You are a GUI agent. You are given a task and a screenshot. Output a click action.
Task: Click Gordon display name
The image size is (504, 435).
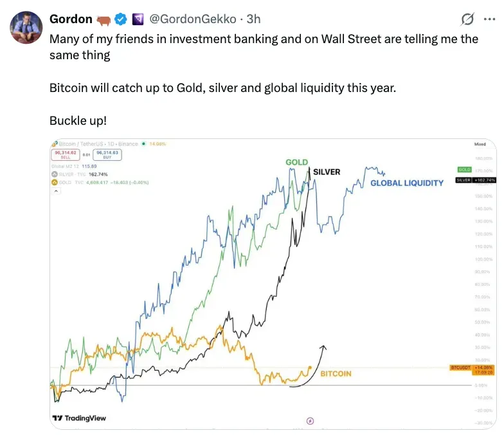(71, 19)
